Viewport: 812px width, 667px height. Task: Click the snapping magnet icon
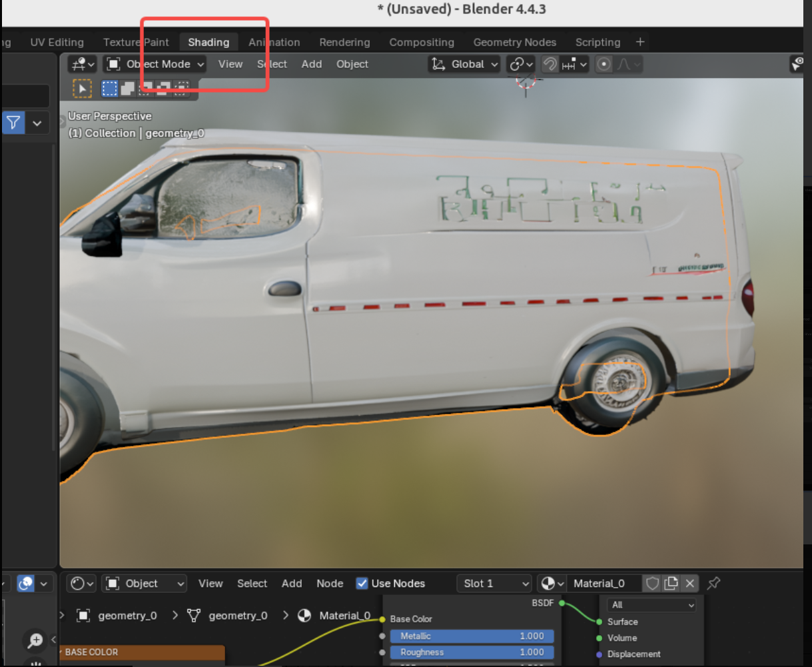coord(550,64)
